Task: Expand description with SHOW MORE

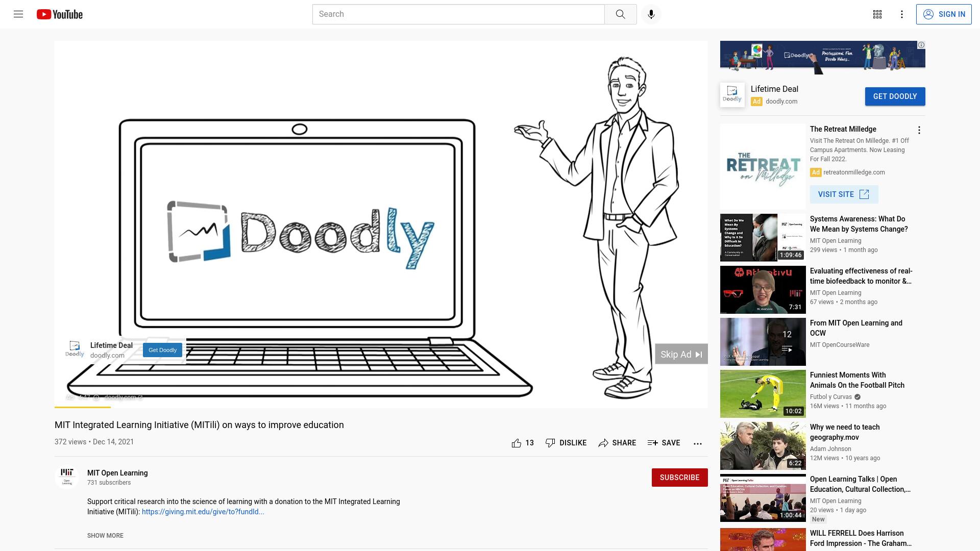Action: (x=105, y=536)
